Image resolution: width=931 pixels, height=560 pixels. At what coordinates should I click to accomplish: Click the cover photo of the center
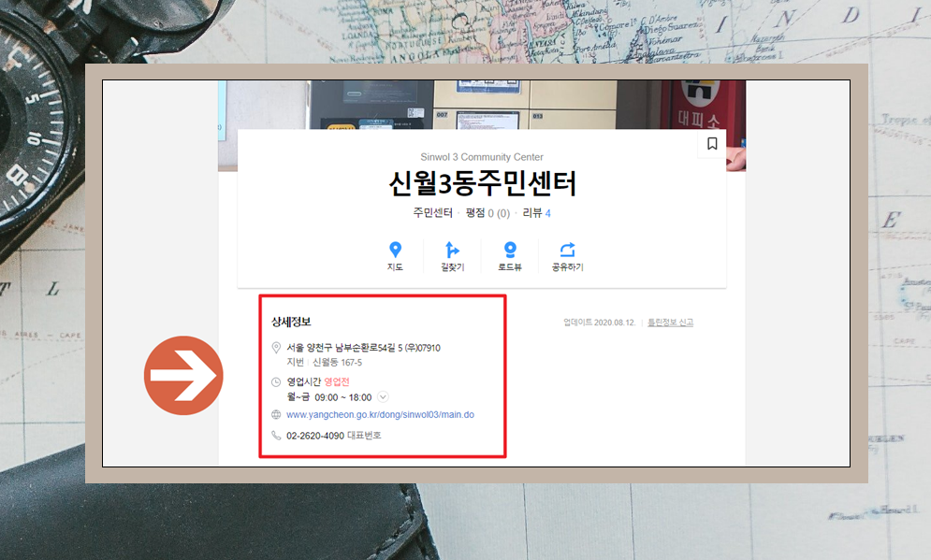(x=482, y=105)
